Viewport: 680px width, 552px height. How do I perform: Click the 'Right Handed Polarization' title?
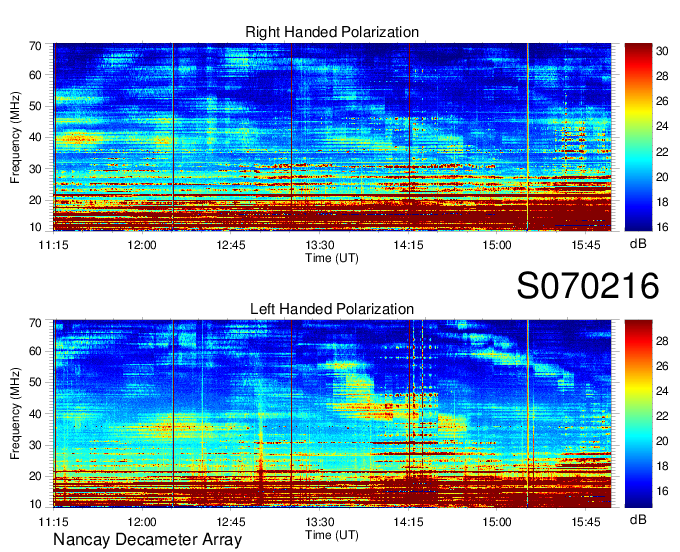click(x=332, y=32)
